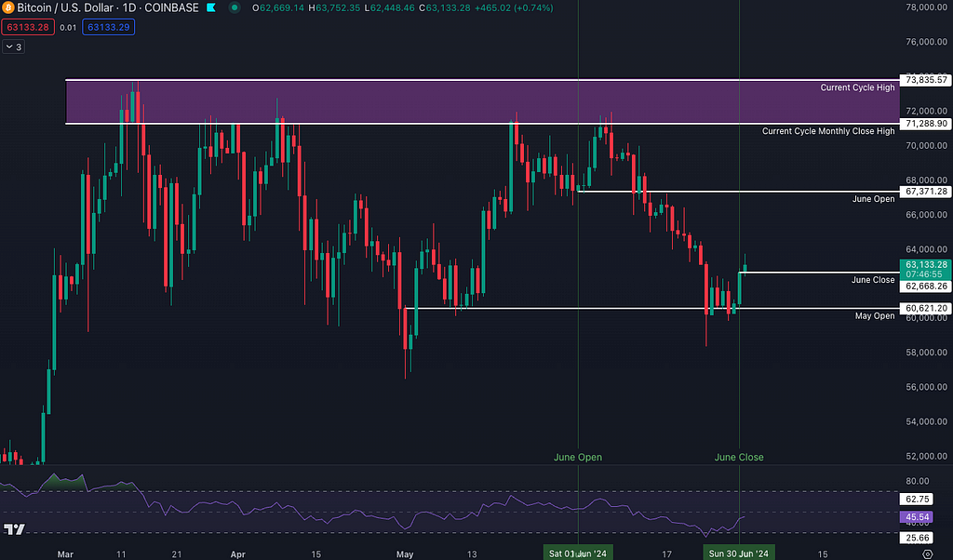Click the 62,668.26 price axis tag
The image size is (953, 560).
tap(926, 287)
